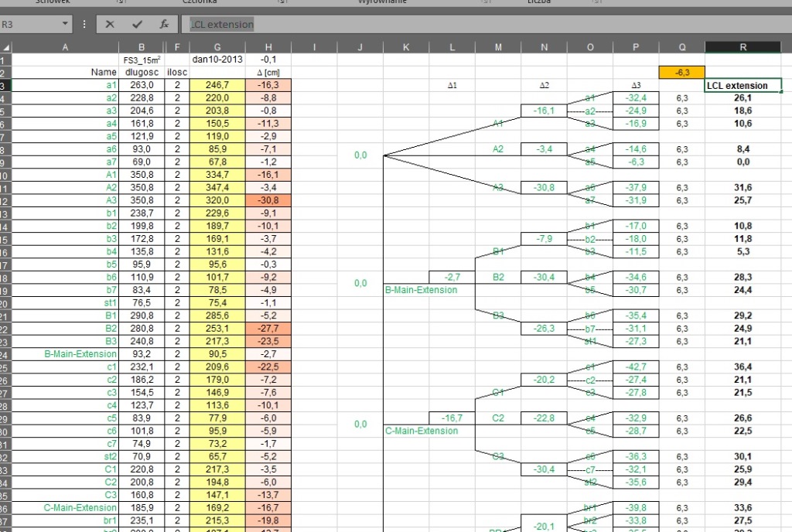Click the Name Box showing R3
The image size is (792, 532).
point(30,24)
